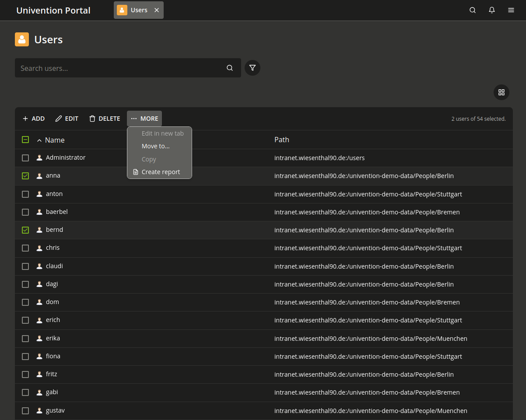The image size is (526, 420).
Task: Click user avatar icon next to dagi
Action: click(39, 284)
